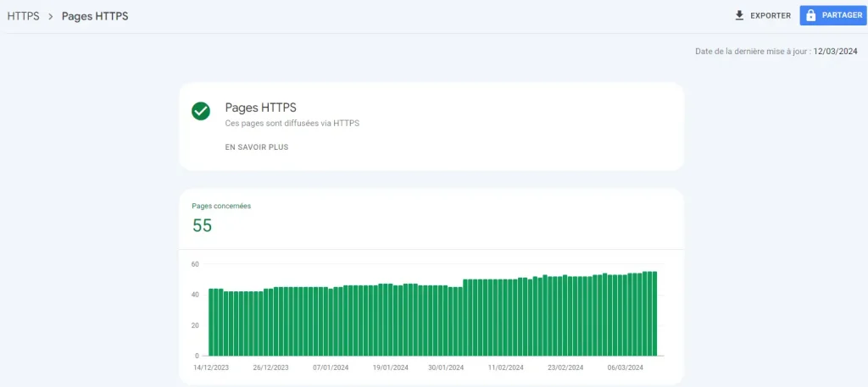
Task: Click the breadcrumb chevron separator
Action: 50,17
